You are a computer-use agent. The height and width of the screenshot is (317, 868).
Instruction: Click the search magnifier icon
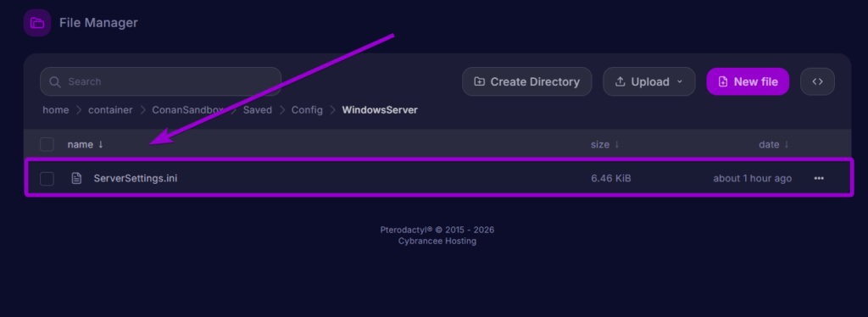click(55, 82)
